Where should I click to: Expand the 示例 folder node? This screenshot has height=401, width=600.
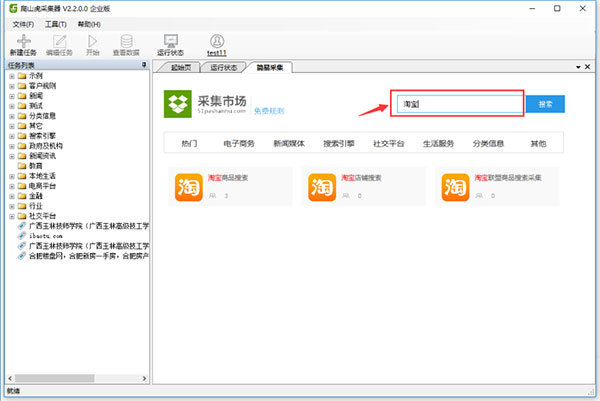click(x=12, y=76)
